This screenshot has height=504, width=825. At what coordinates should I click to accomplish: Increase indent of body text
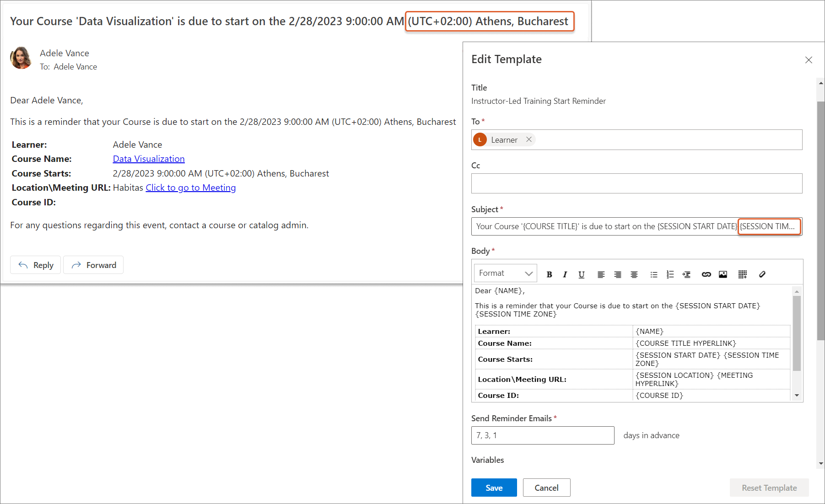(686, 274)
